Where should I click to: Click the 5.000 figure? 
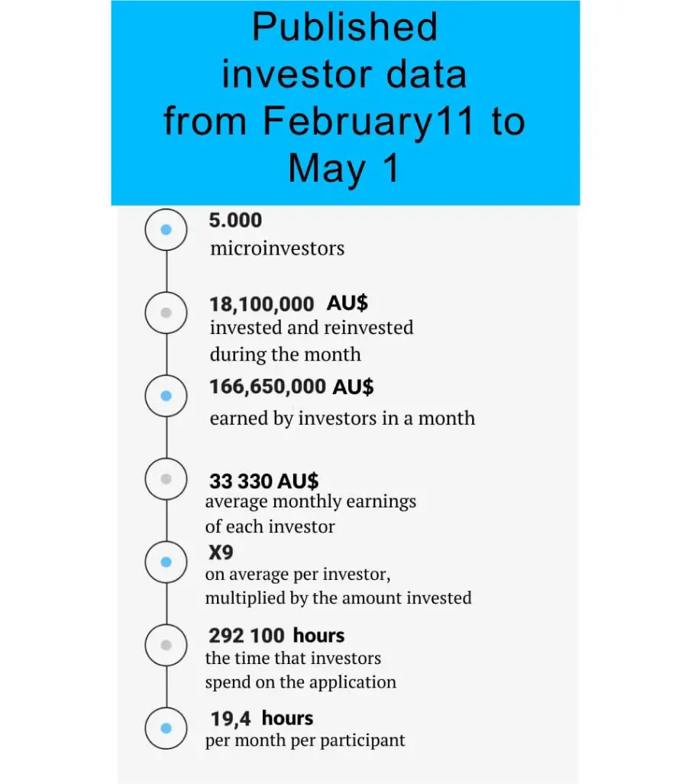pos(235,221)
